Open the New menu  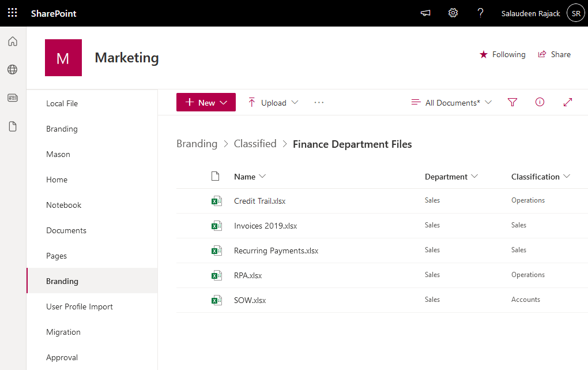[x=206, y=102]
